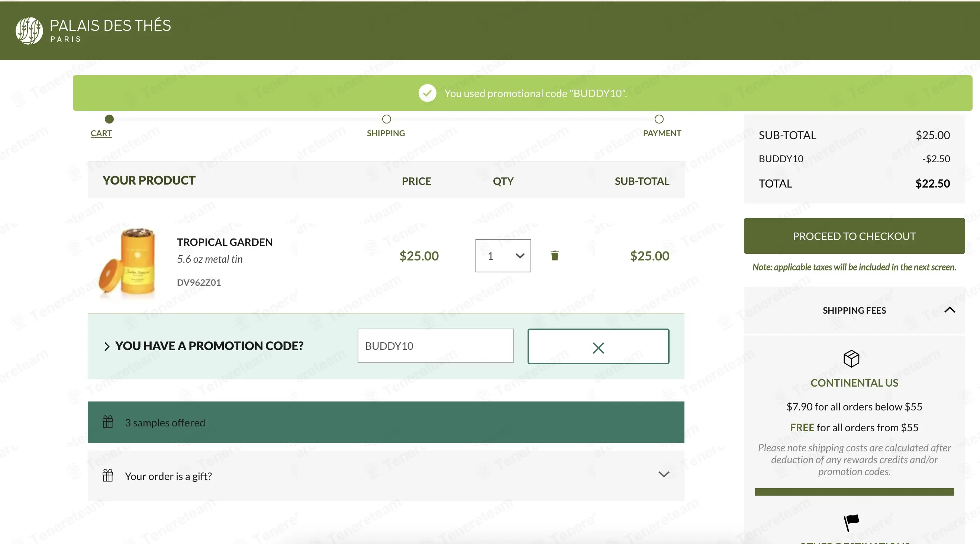Viewport: 980px width, 544px height.
Task: Click the checkmark icon in the promo banner
Action: (x=427, y=93)
